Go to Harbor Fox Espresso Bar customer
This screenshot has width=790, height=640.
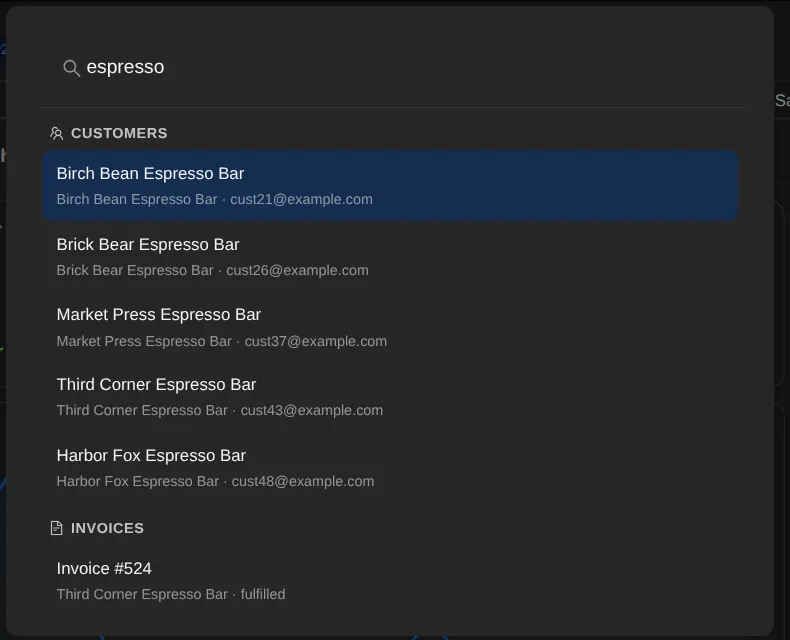[390, 468]
